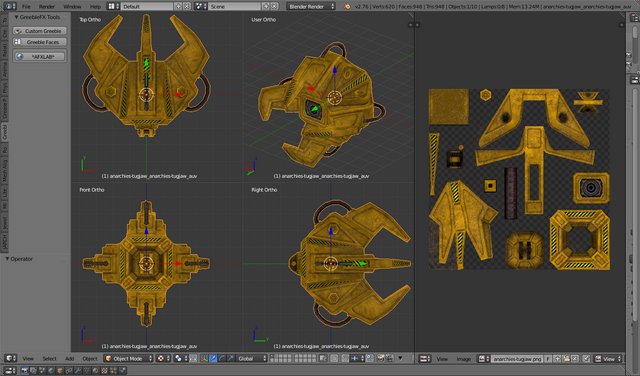Open the Scene properties tab

click(x=42, y=371)
